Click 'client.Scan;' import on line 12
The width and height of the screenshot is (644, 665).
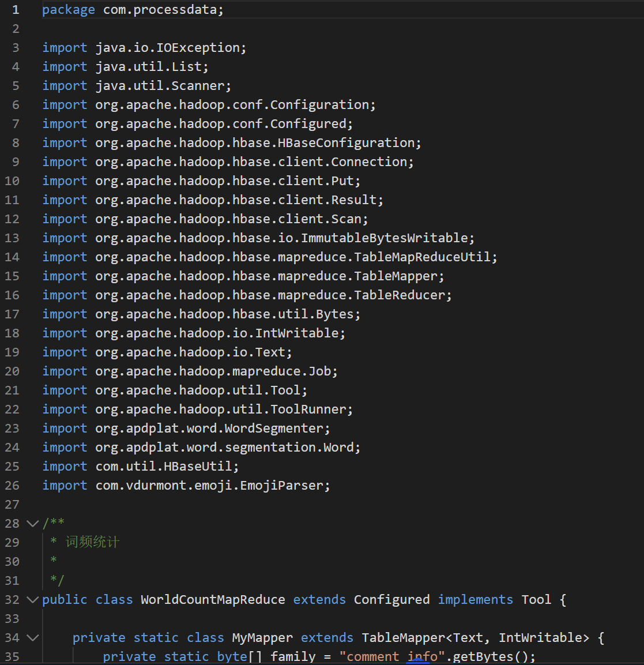click(323, 219)
